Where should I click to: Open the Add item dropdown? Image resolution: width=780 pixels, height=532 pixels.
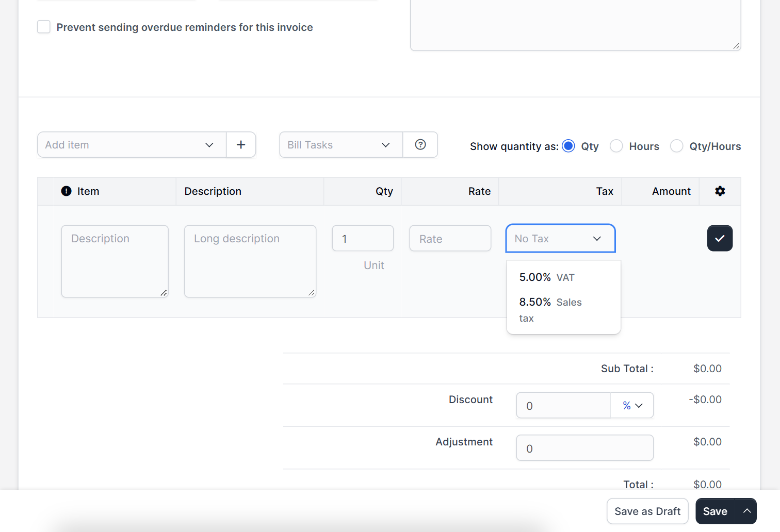[x=132, y=145]
